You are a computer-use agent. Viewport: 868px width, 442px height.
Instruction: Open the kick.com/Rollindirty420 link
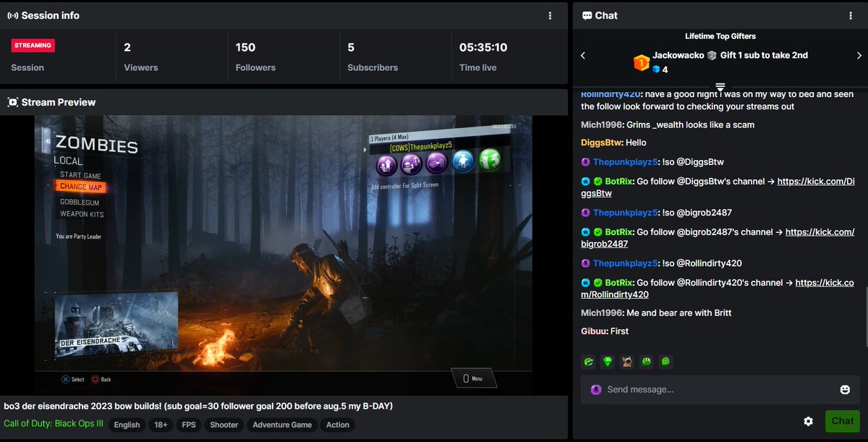825,283
